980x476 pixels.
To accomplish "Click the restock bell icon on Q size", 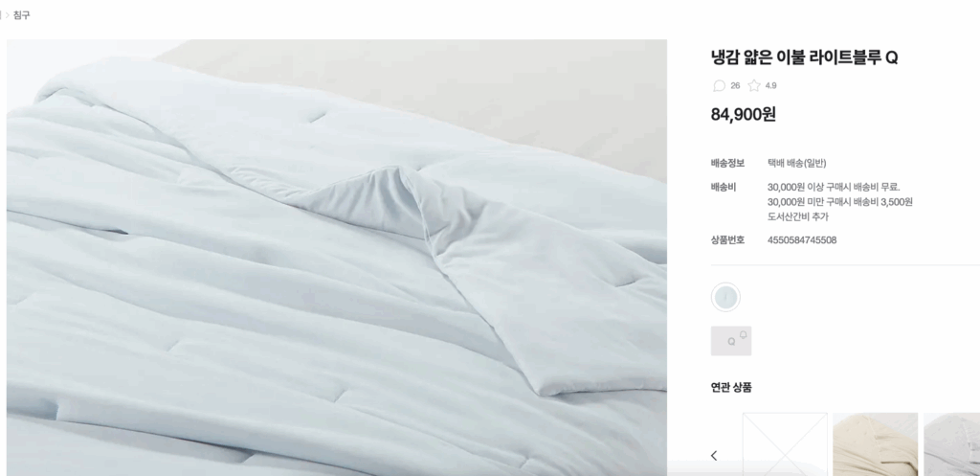I will click(x=743, y=334).
